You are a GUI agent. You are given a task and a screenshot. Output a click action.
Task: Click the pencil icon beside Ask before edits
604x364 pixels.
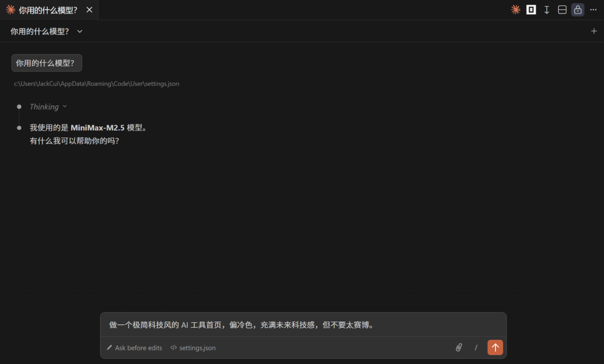pyautogui.click(x=109, y=347)
